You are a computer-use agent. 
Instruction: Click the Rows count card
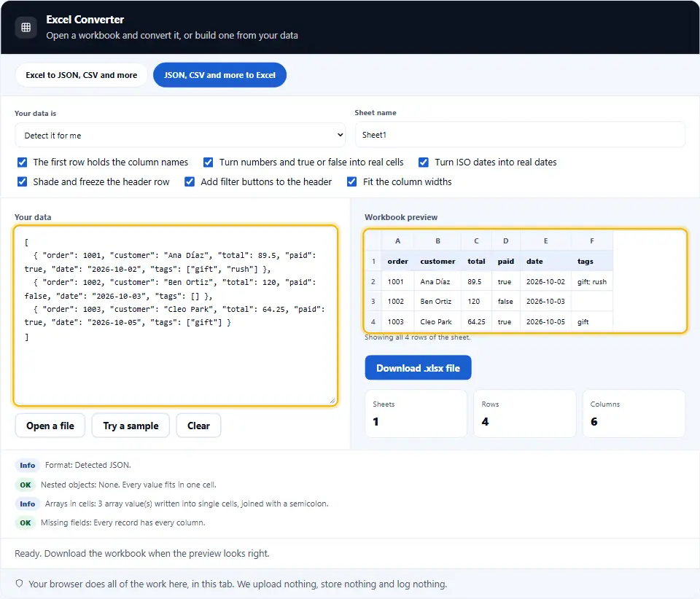pyautogui.click(x=525, y=413)
